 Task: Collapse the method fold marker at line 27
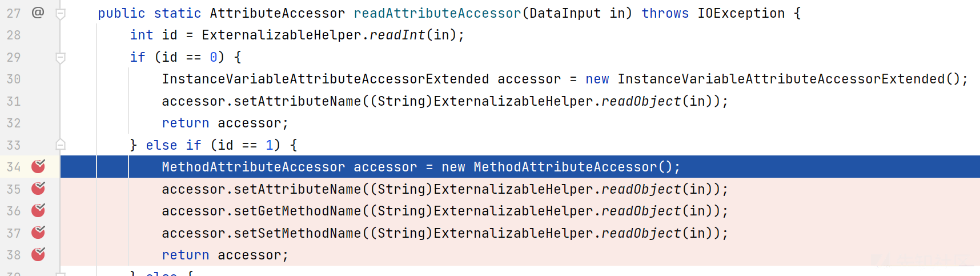[60, 14]
